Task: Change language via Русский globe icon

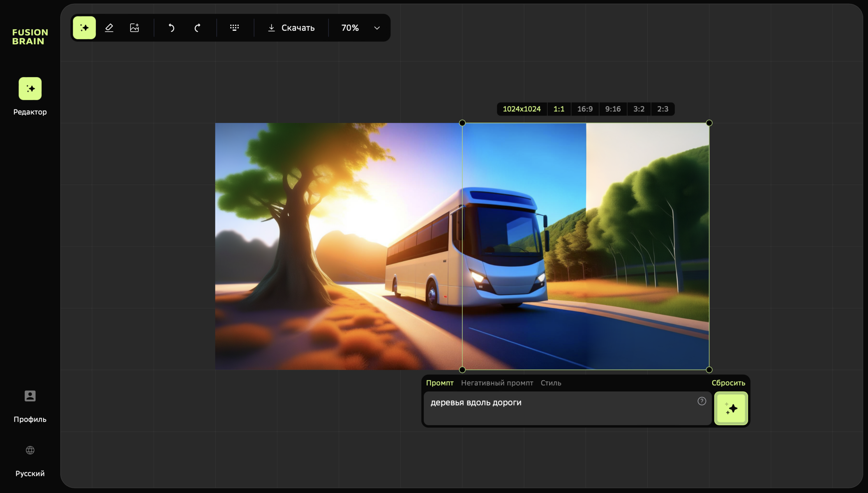Action: 30,450
